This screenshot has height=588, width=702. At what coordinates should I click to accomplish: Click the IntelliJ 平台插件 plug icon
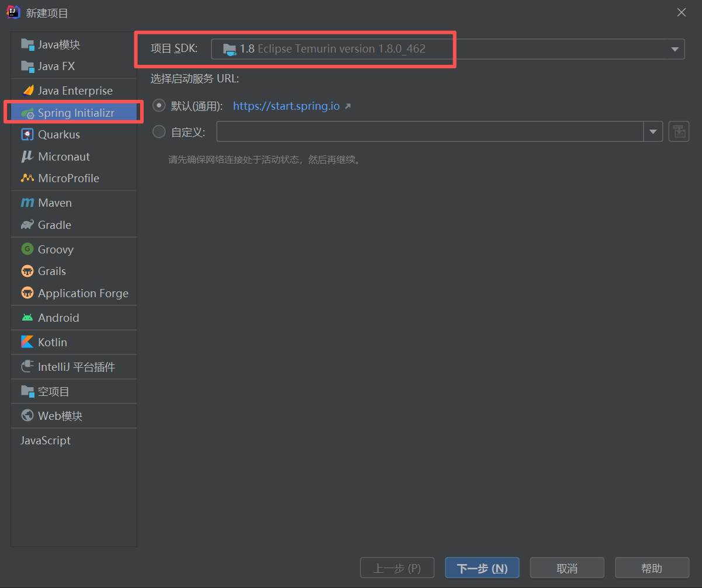pos(27,367)
